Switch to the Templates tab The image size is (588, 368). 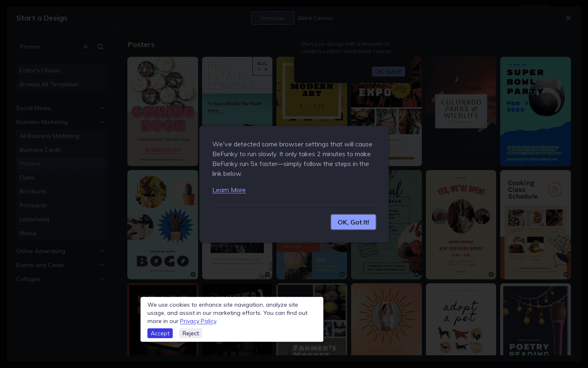click(272, 18)
